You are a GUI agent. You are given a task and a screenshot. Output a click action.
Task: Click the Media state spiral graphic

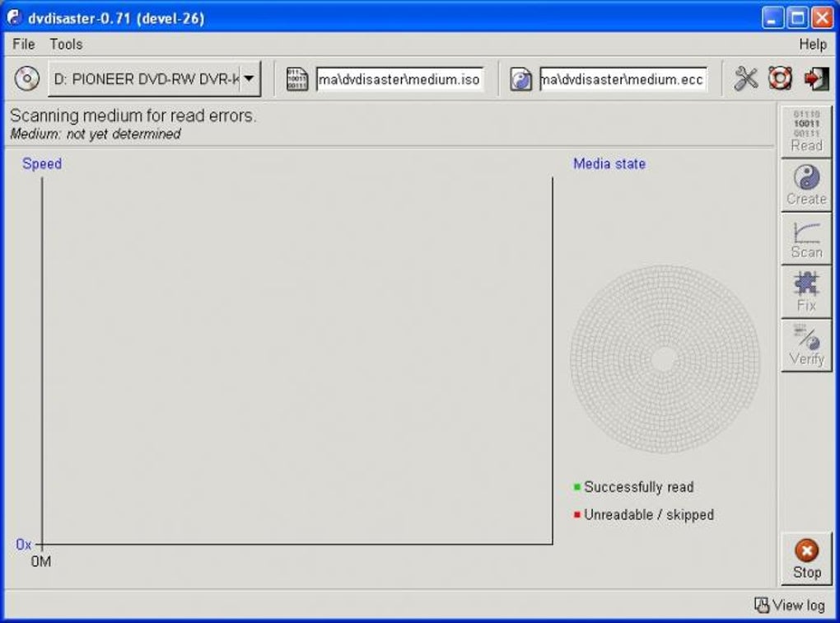point(665,359)
